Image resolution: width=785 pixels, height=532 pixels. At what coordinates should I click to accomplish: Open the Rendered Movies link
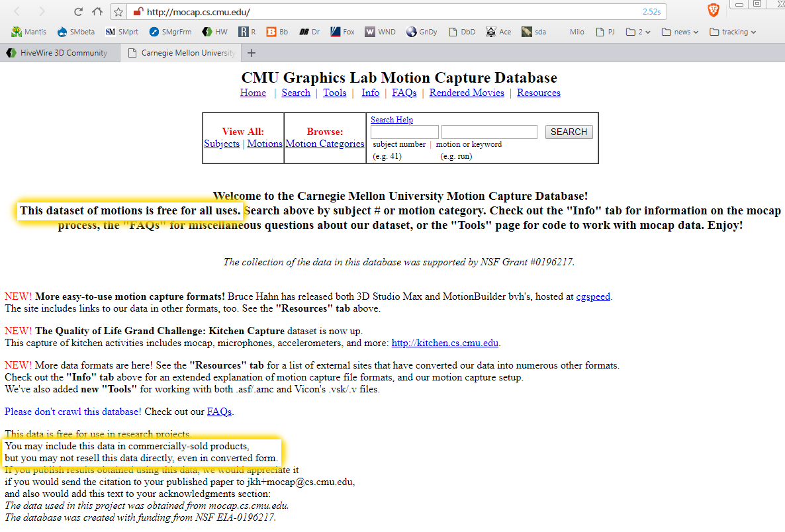tap(467, 93)
